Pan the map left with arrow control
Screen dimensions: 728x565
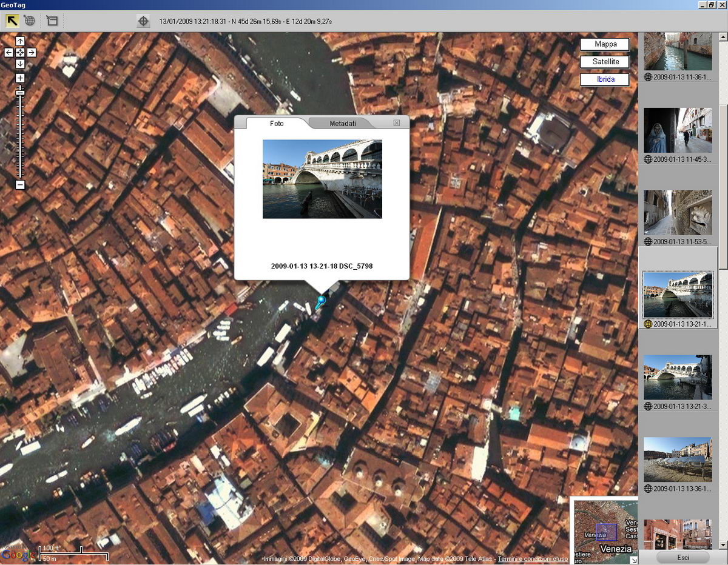[8, 52]
